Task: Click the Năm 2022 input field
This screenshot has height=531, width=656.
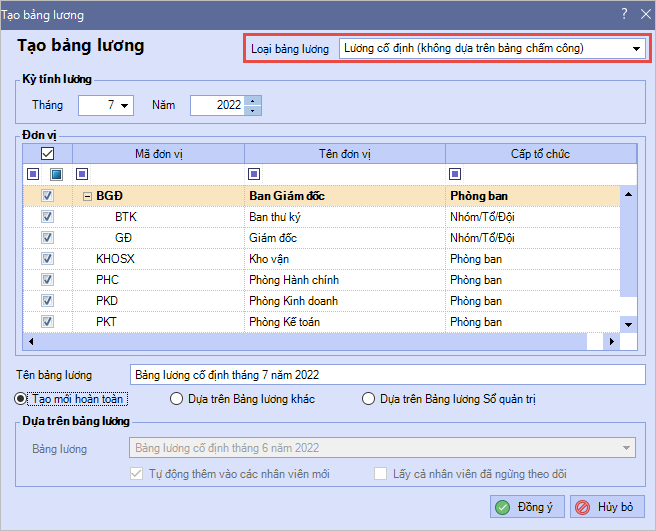Action: point(218,105)
